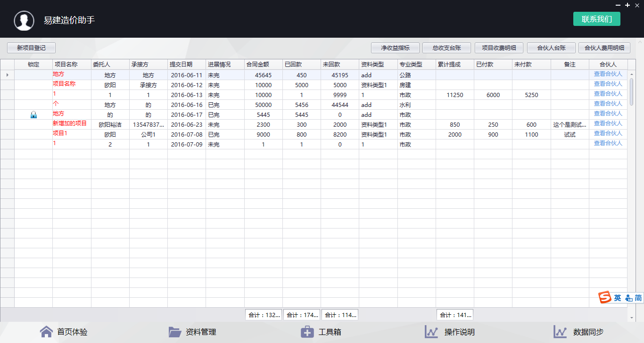
Task: Open 查看合伙人 for project 个
Action: (x=608, y=104)
